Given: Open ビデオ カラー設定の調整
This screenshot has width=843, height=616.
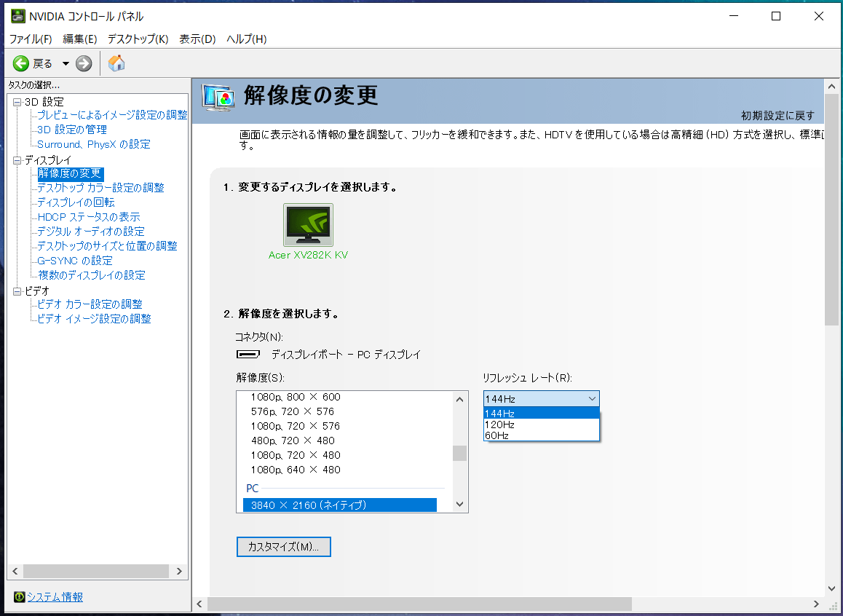Looking at the screenshot, I should coord(90,304).
